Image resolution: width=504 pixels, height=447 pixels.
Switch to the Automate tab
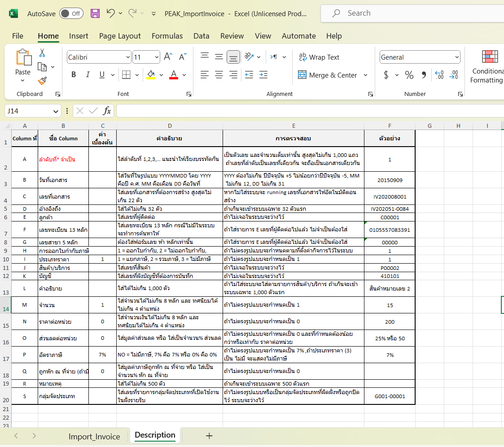(x=299, y=36)
